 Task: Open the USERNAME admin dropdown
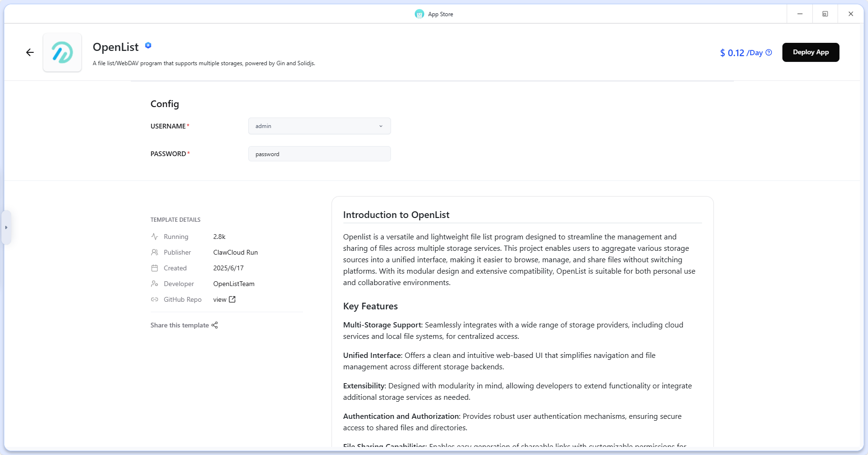[x=319, y=126]
